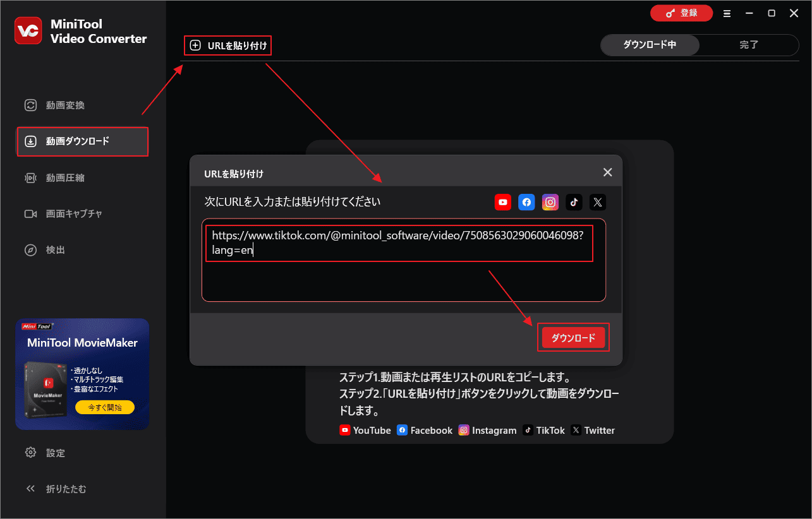Click the TikTok icon in the dialog
The image size is (812, 519).
pyautogui.click(x=574, y=202)
